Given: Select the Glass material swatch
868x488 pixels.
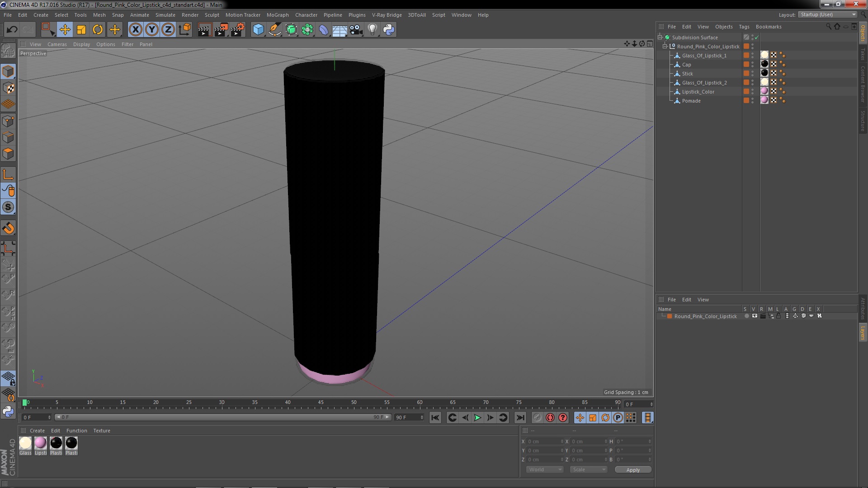Looking at the screenshot, I should pos(25,443).
